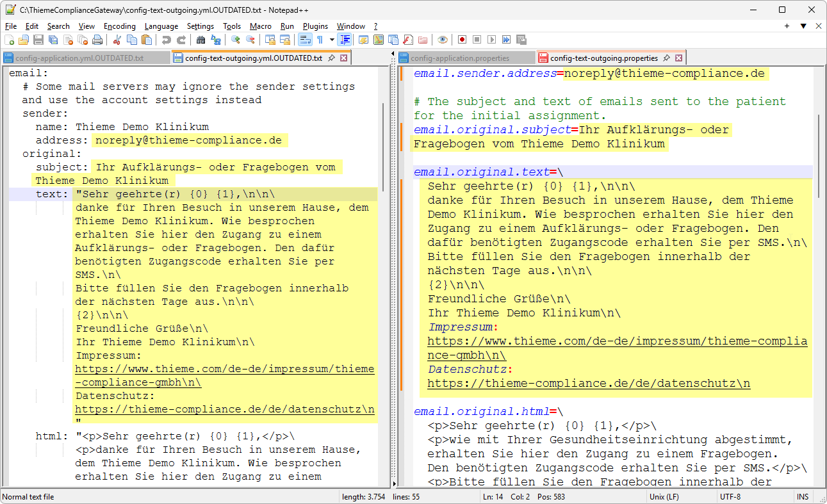
Task: Open the Plugins menu
Action: click(315, 26)
